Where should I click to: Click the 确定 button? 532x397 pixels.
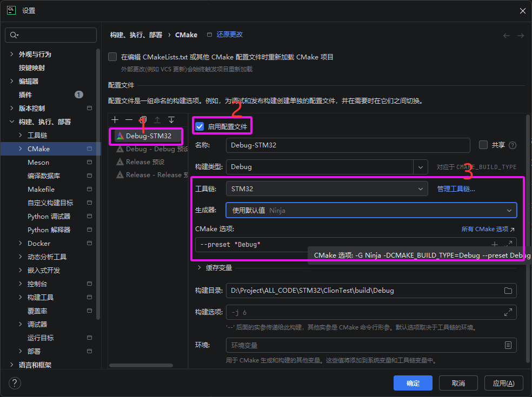(413, 383)
